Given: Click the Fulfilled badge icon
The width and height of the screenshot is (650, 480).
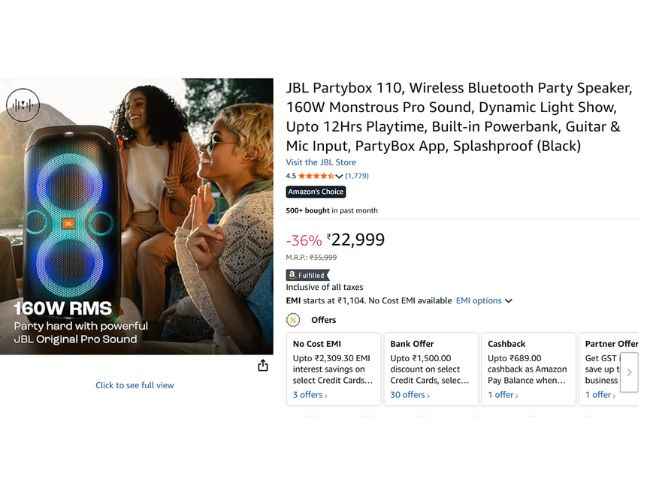Looking at the screenshot, I should [x=308, y=275].
